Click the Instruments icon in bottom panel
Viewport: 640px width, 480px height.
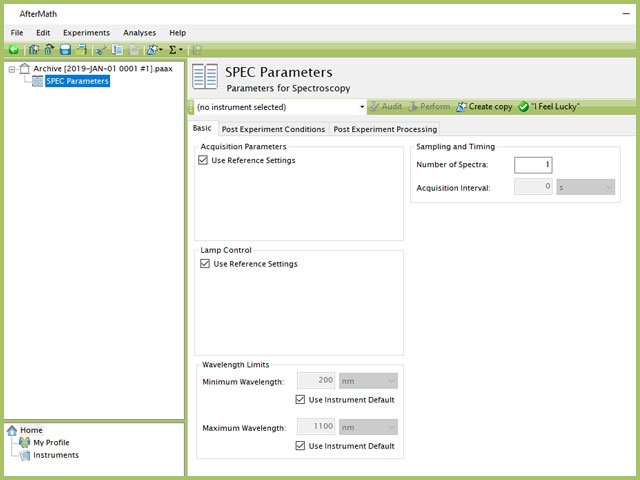click(25, 455)
